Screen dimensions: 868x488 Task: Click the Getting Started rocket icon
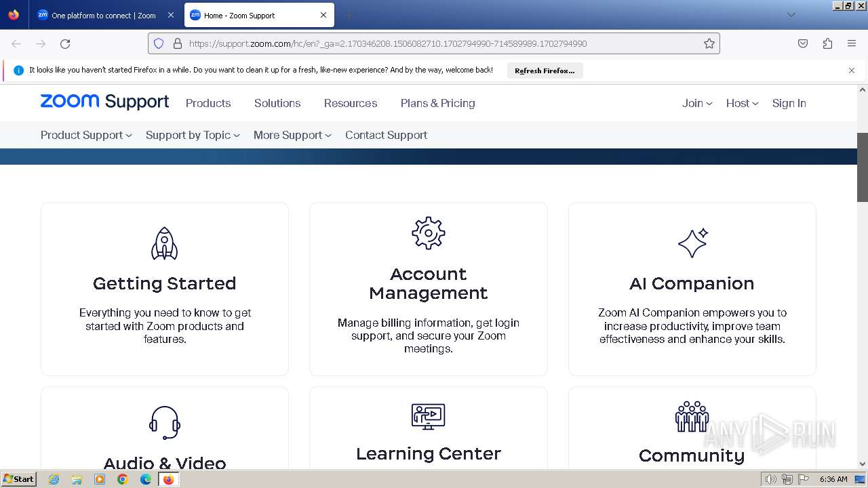pos(164,243)
